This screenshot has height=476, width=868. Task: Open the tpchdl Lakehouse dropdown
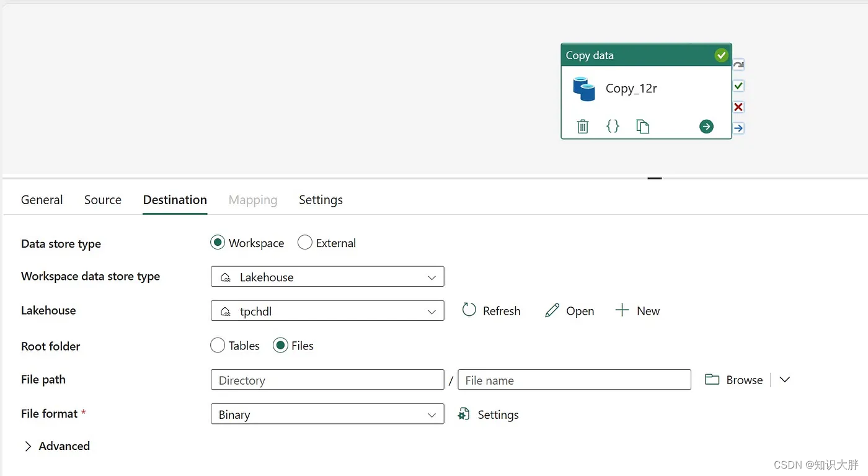tap(327, 311)
